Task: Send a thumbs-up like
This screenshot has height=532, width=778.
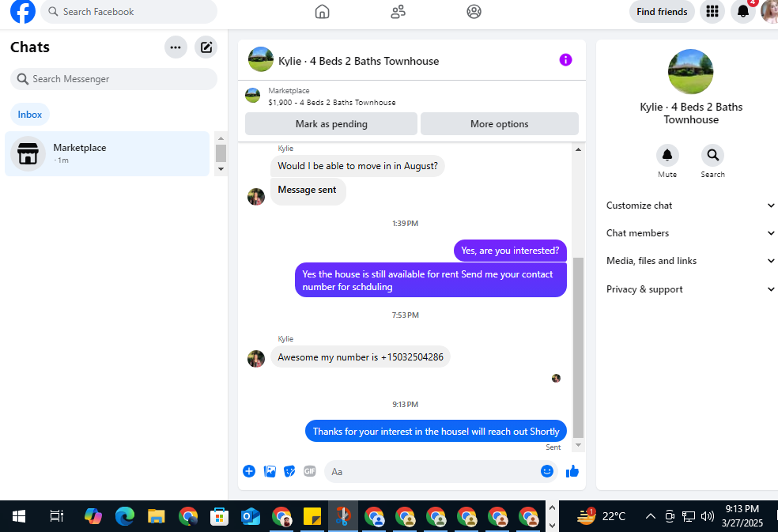Action: coord(572,471)
